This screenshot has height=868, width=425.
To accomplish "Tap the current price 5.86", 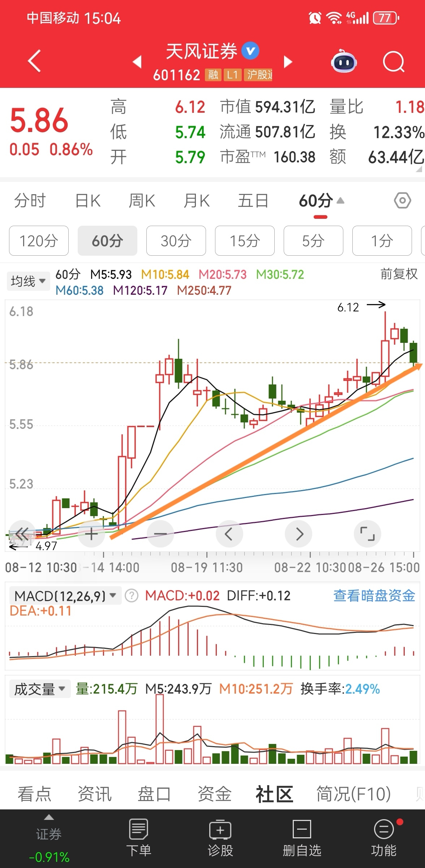I will pyautogui.click(x=39, y=120).
